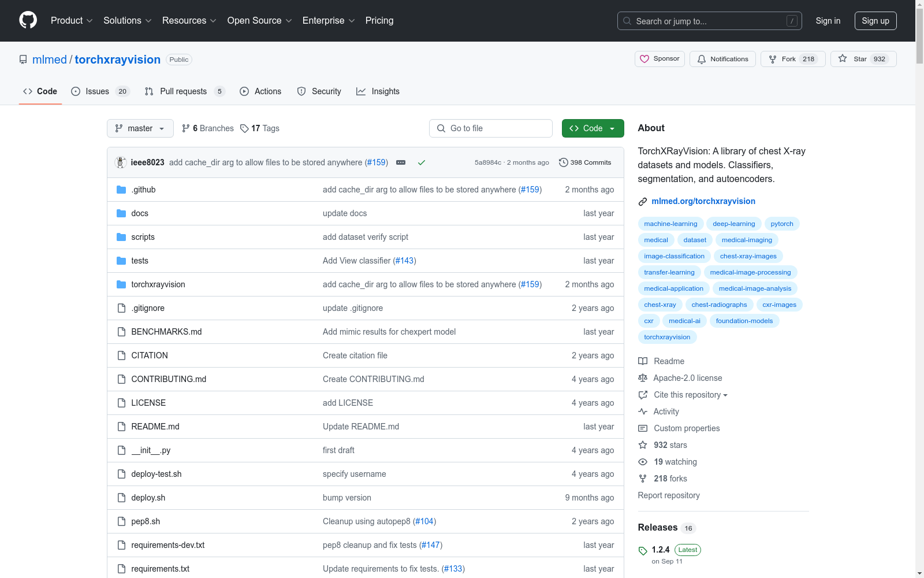Screen dimensions: 924x578
Task: Switch to the Code tab
Action: (x=40, y=91)
